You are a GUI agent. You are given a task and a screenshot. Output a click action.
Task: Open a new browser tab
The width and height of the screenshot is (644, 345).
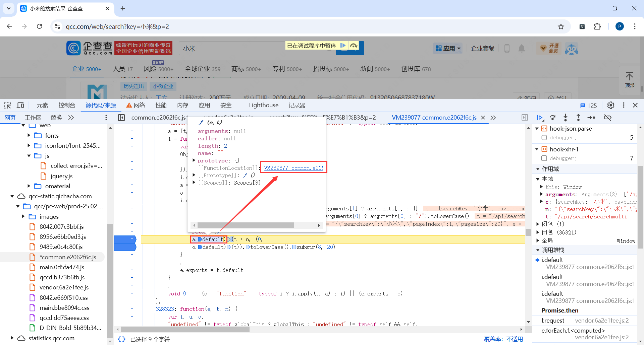click(x=123, y=8)
